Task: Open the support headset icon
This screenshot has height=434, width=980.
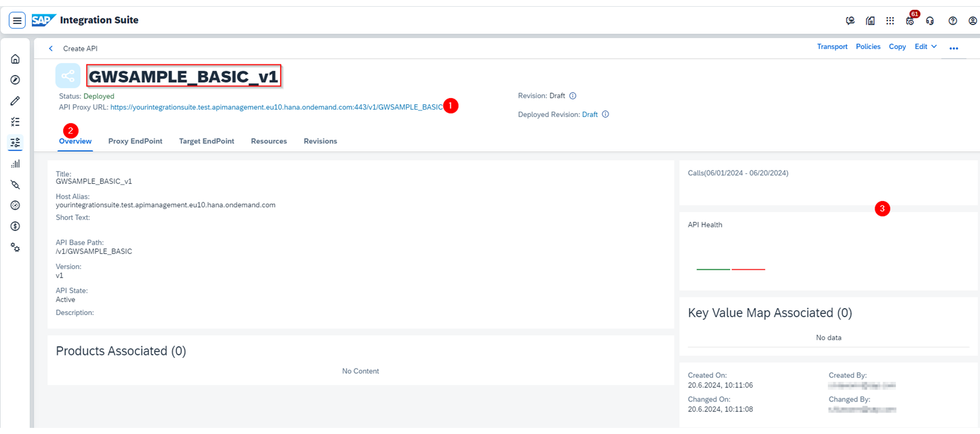Action: (930, 21)
